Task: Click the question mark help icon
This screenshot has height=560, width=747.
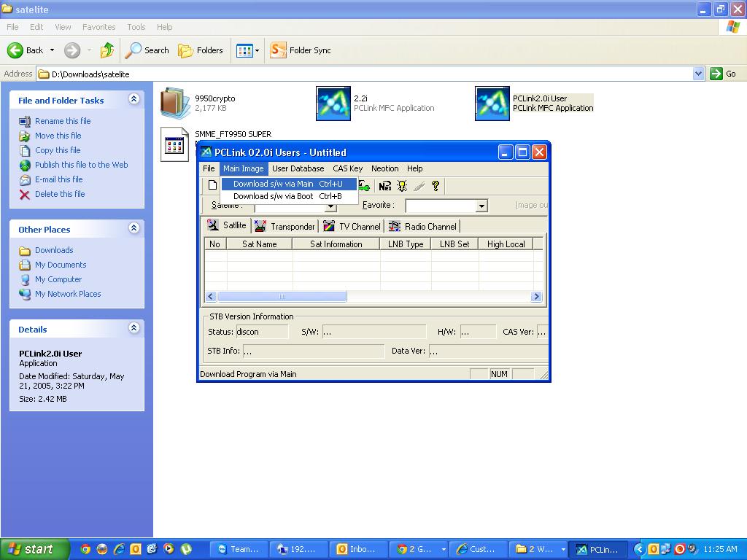Action: (435, 186)
